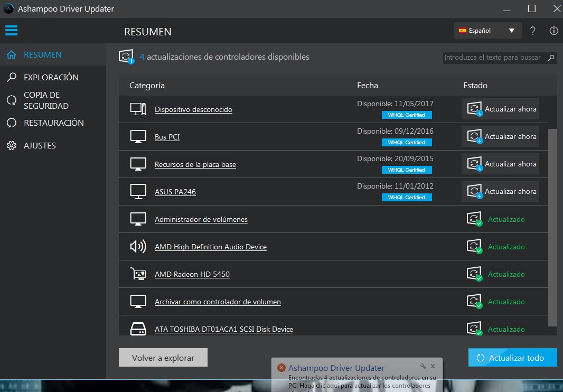Open the AMD Radeon HD 5450 link

pyautogui.click(x=192, y=275)
